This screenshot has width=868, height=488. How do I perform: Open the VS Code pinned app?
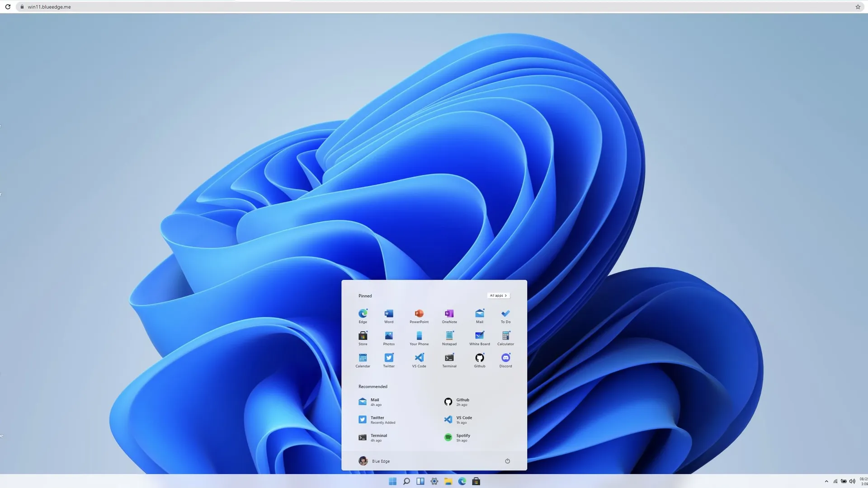coord(419,358)
